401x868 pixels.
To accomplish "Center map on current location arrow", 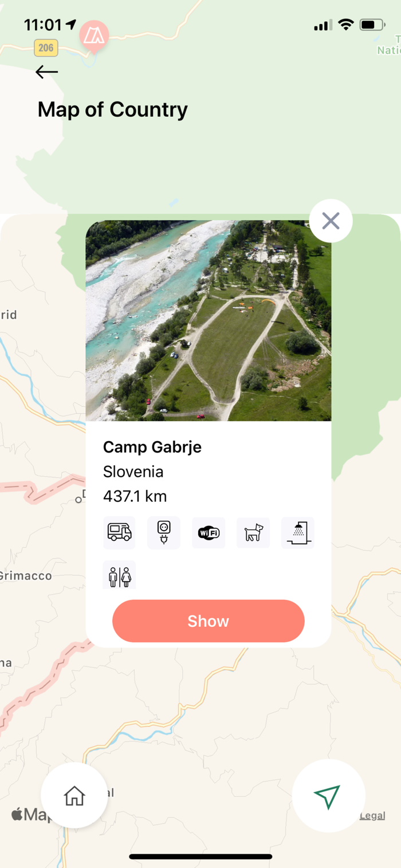I will [328, 796].
